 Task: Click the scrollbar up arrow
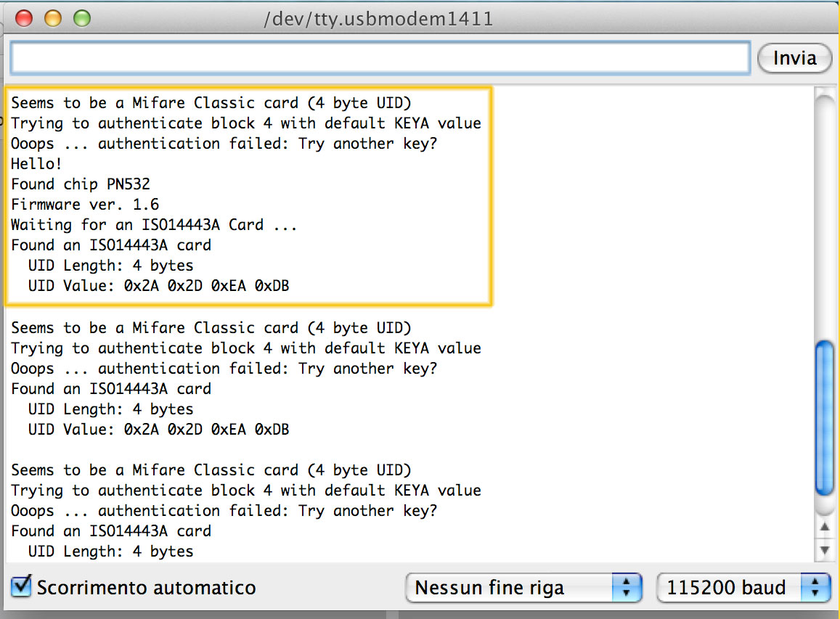coord(825,528)
